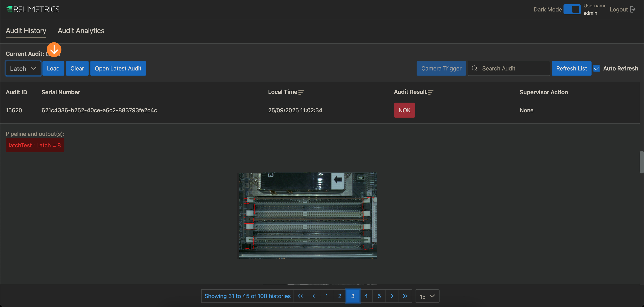The image size is (644, 307).
Task: Expand the 15 per page dropdown
Action: coord(427,296)
